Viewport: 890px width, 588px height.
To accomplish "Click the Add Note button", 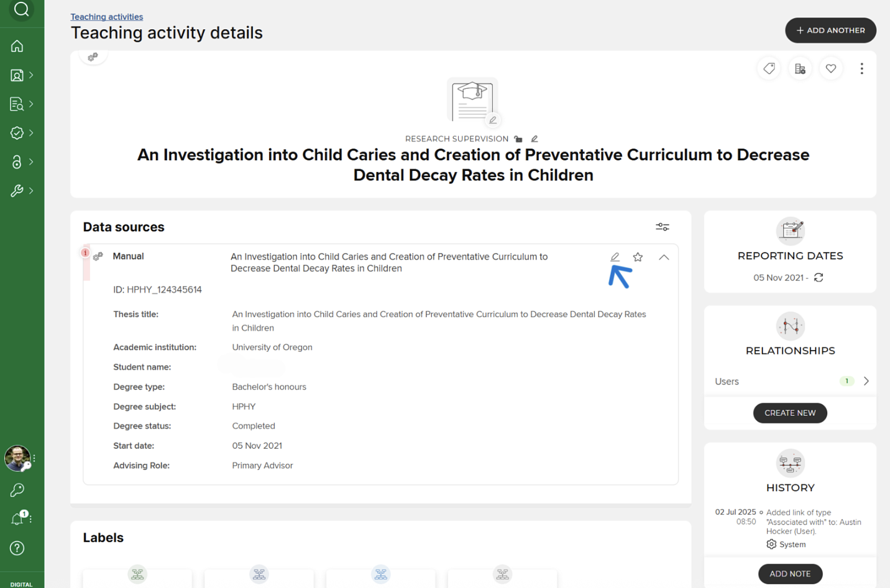I will 790,574.
